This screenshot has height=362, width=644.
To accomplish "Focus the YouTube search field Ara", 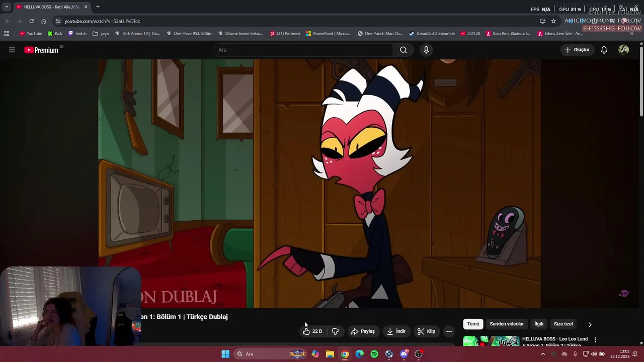I will [x=303, y=50].
